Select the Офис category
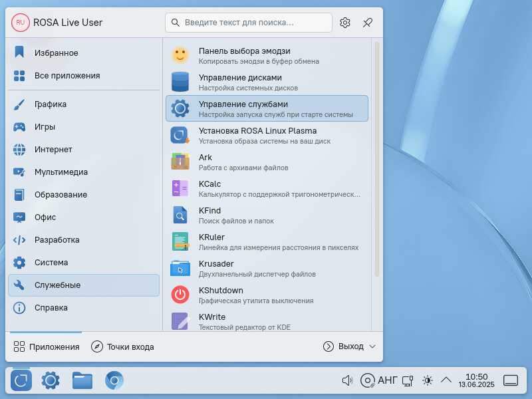 (x=84, y=217)
